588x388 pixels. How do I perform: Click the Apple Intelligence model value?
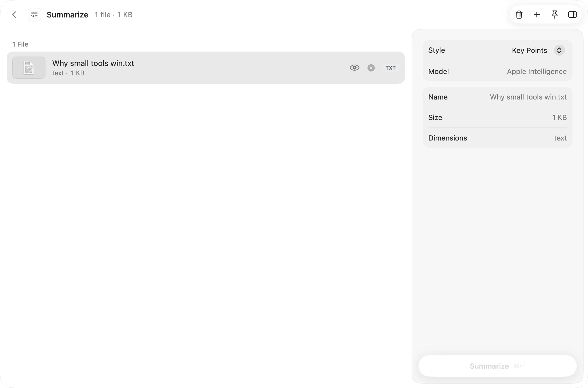click(537, 72)
